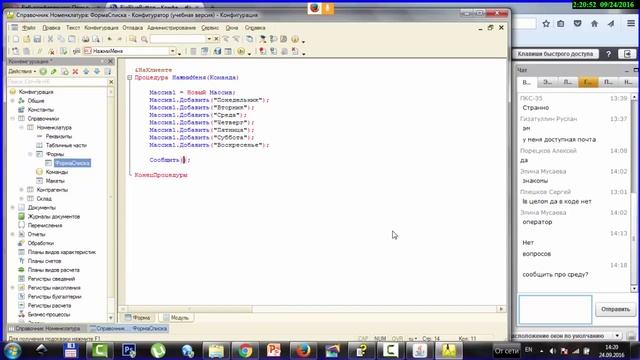Open the Действия dropdown menu

22,71
